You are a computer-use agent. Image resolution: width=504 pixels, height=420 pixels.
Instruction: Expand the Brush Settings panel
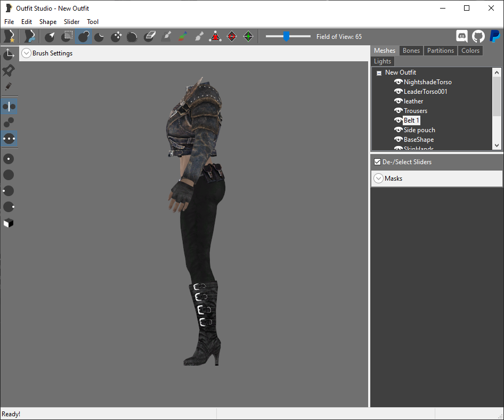[26, 53]
